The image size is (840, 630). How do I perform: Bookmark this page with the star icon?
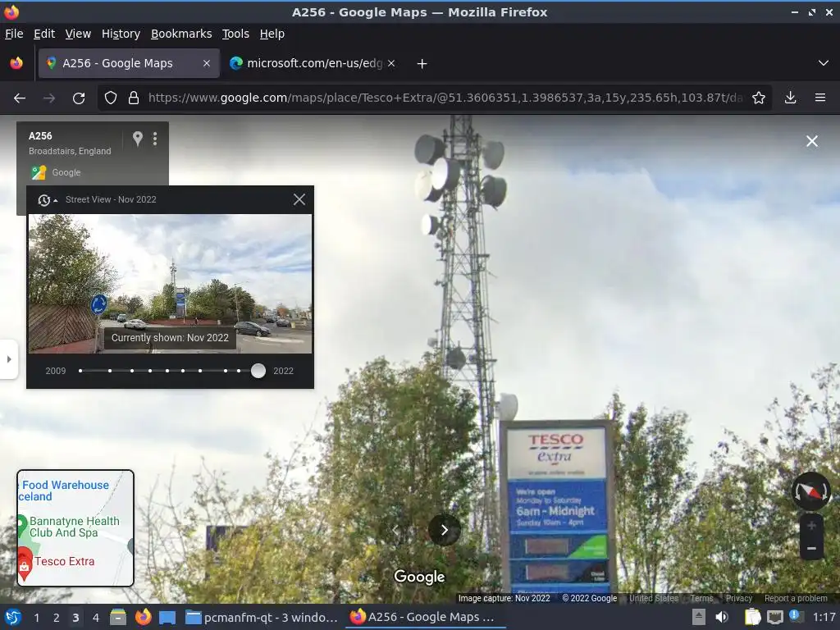(758, 98)
